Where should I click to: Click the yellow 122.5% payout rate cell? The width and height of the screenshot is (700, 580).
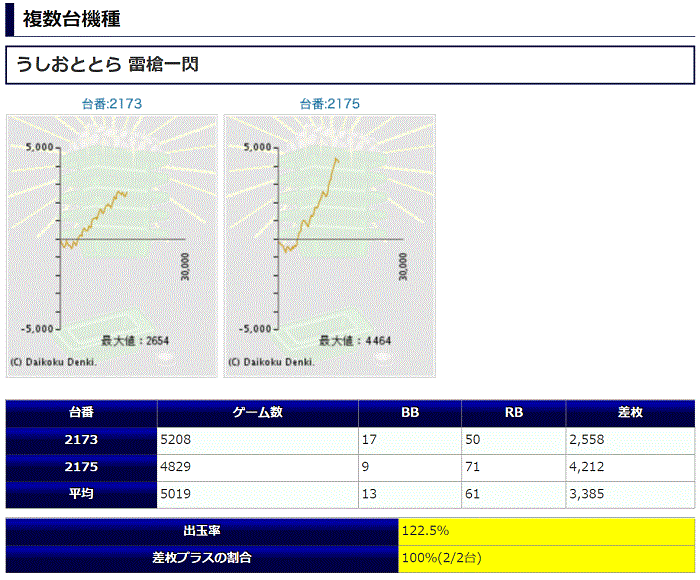[546, 531]
